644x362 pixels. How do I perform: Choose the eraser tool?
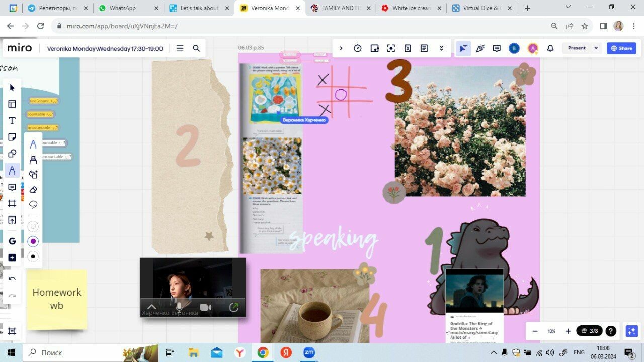[33, 190]
